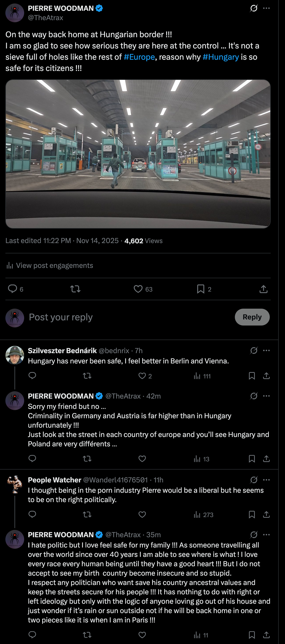This screenshot has height=644, width=285.
Task: Click the #Hungary hashtag link
Action: coord(221,57)
